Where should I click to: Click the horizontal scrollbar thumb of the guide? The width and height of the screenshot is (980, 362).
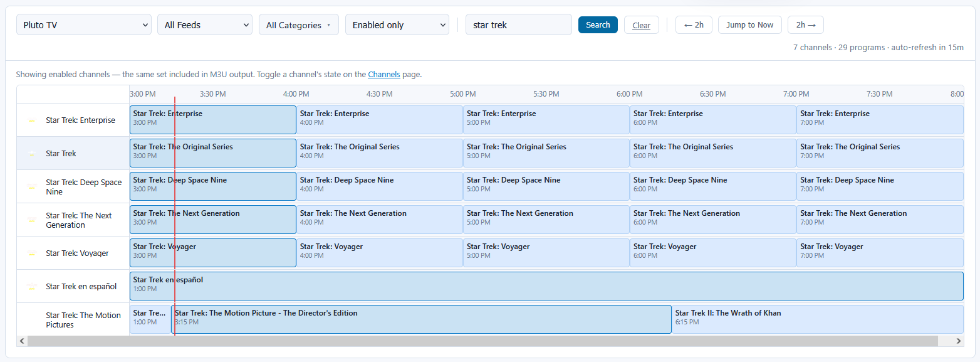click(x=482, y=341)
